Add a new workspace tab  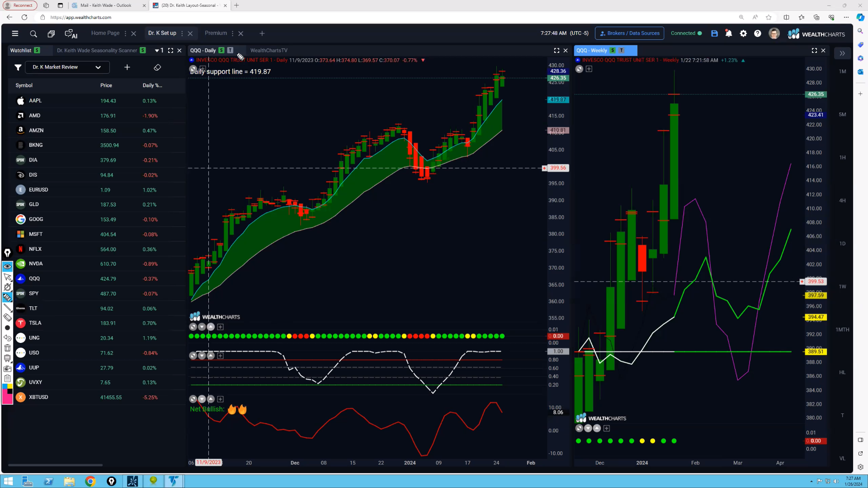(262, 33)
